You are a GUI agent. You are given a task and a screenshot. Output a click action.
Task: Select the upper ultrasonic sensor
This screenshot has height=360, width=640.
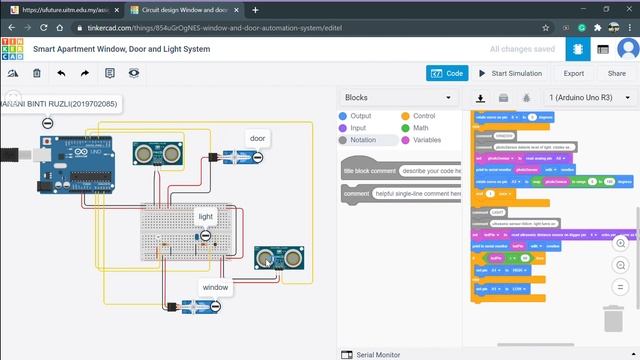158,153
